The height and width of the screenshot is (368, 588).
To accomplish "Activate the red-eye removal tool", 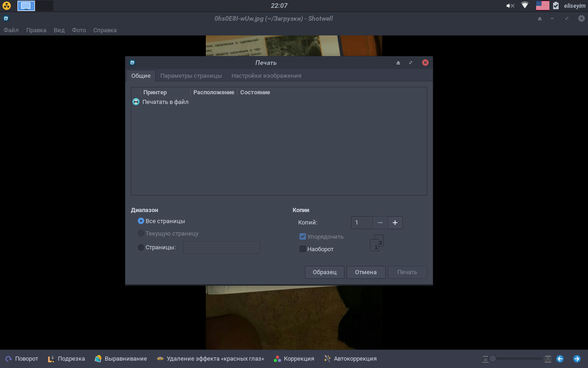I will (210, 359).
